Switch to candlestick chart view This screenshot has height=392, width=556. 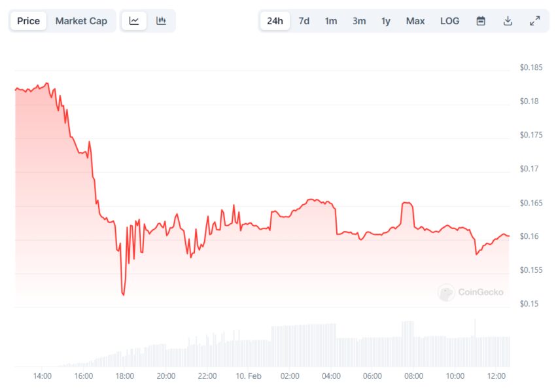pyautogui.click(x=161, y=21)
